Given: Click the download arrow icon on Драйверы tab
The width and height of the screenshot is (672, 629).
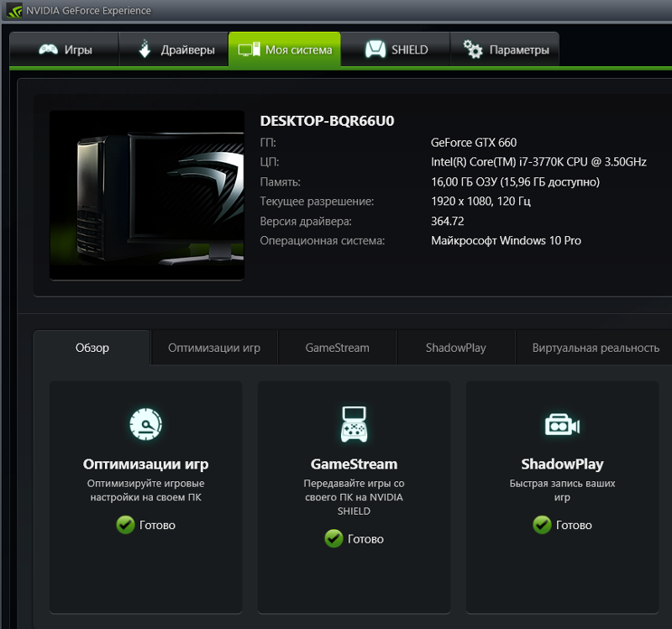Looking at the screenshot, I should (x=144, y=49).
